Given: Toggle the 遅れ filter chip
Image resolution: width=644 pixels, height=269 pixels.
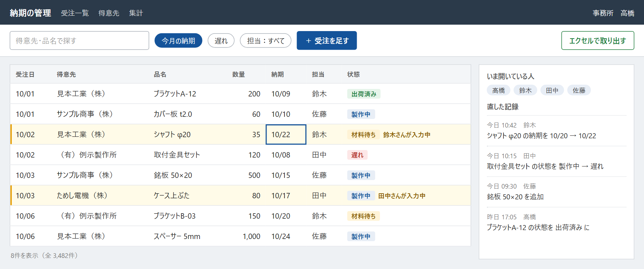Looking at the screenshot, I should (x=221, y=40).
